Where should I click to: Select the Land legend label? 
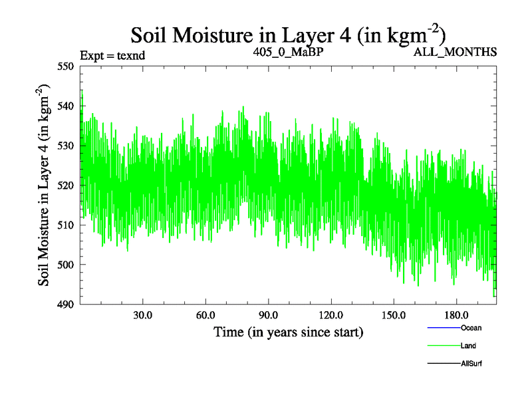coord(468,346)
